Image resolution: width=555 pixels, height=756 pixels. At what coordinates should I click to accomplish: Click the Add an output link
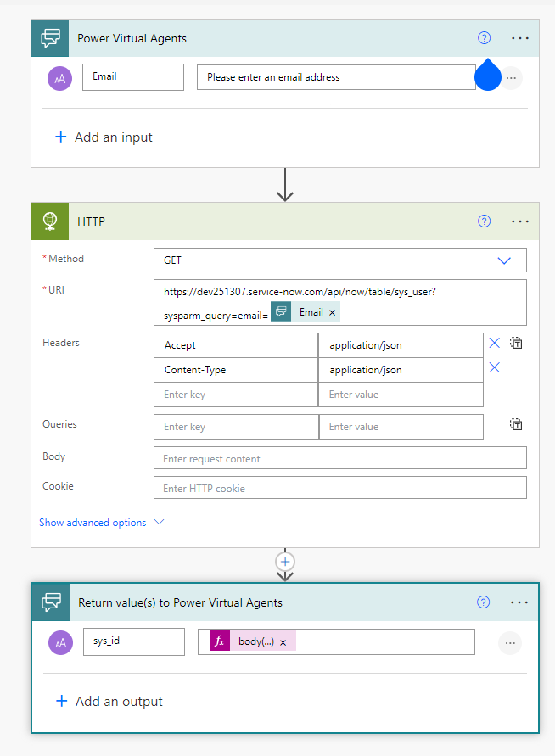[119, 702]
